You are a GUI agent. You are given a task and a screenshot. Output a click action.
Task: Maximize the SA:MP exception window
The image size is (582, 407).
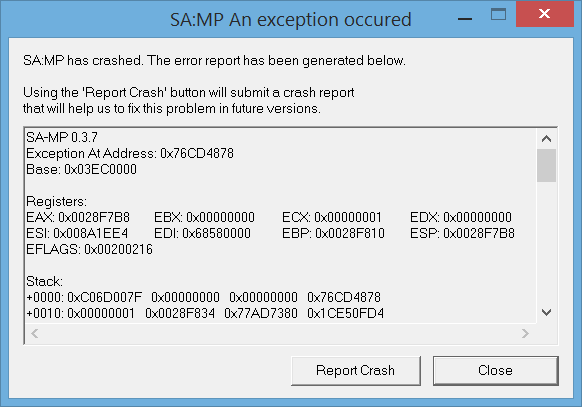click(498, 14)
